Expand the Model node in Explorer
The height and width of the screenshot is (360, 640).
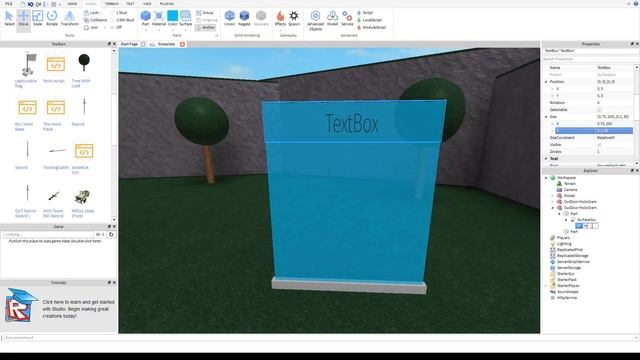click(x=553, y=196)
